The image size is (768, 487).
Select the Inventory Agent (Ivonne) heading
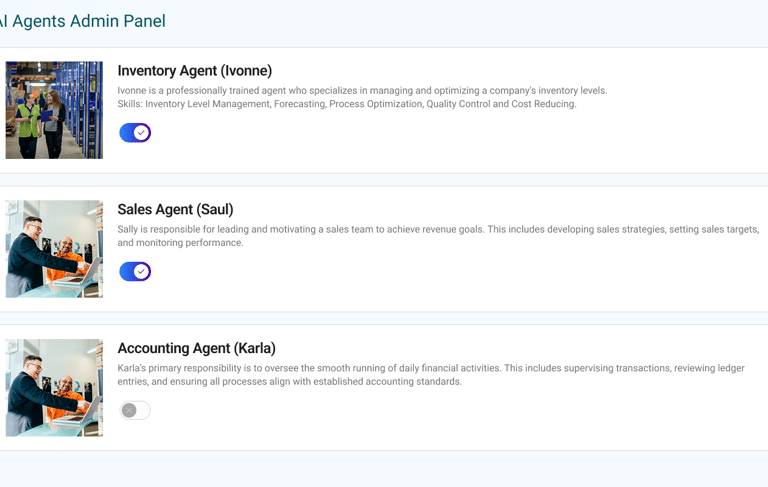tap(194, 71)
